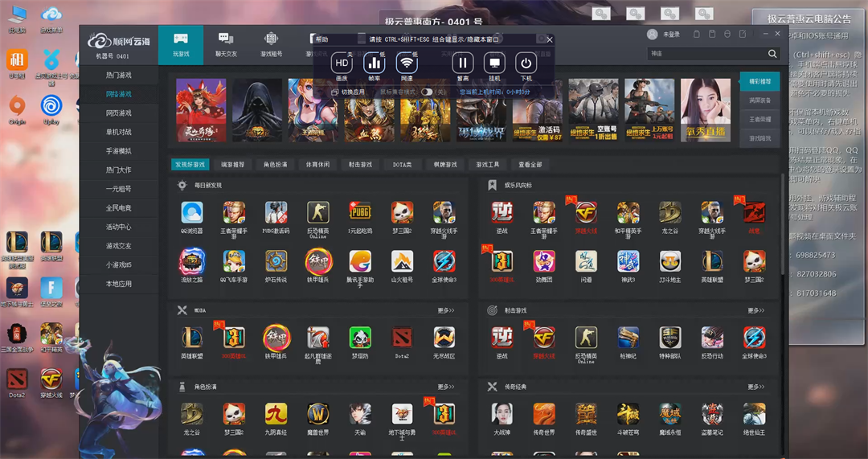Click the 挂机 monitor icon

494,64
